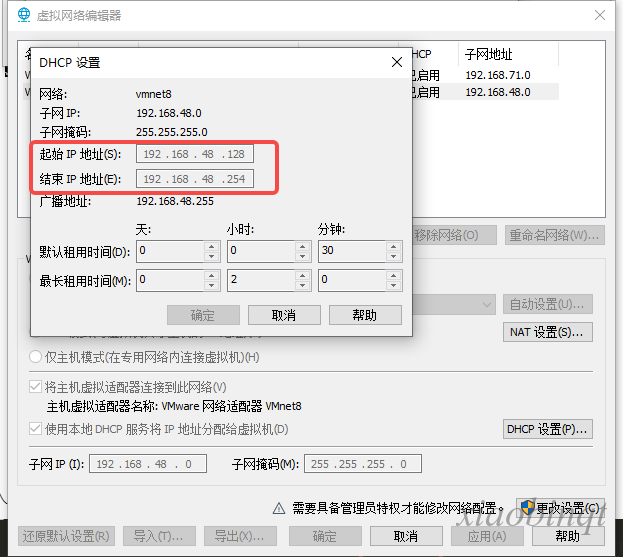Click the shield icon on 更改设置 button

click(527, 508)
